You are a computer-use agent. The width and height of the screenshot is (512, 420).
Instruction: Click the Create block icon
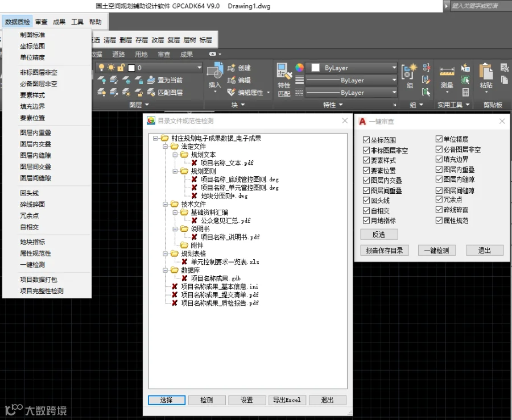tap(231, 68)
